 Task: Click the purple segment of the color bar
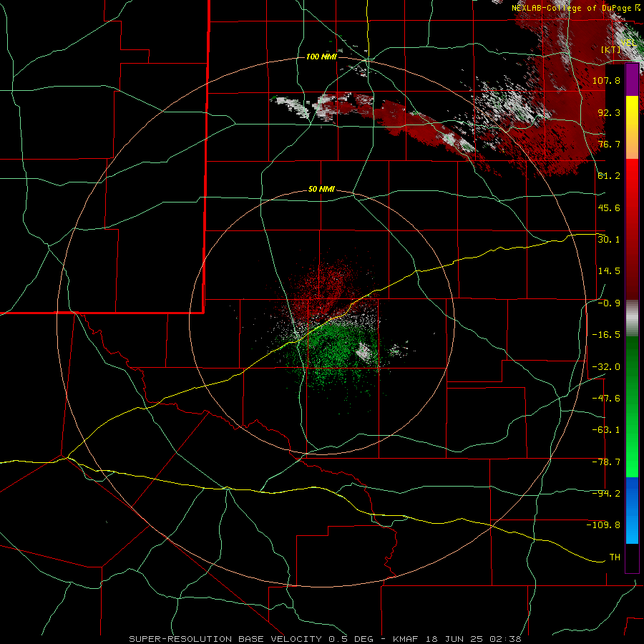tap(632, 79)
